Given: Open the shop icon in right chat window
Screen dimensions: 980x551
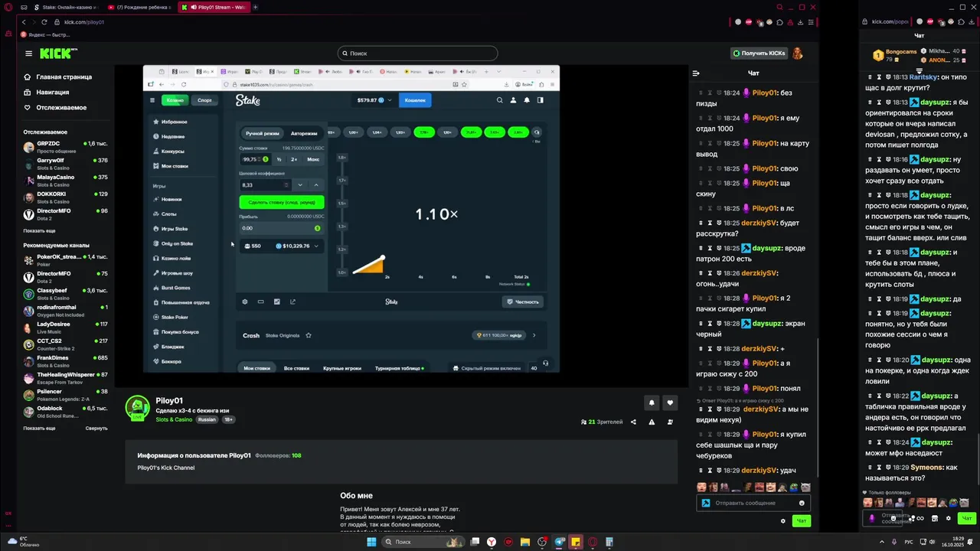Looking at the screenshot, I should 935,518.
